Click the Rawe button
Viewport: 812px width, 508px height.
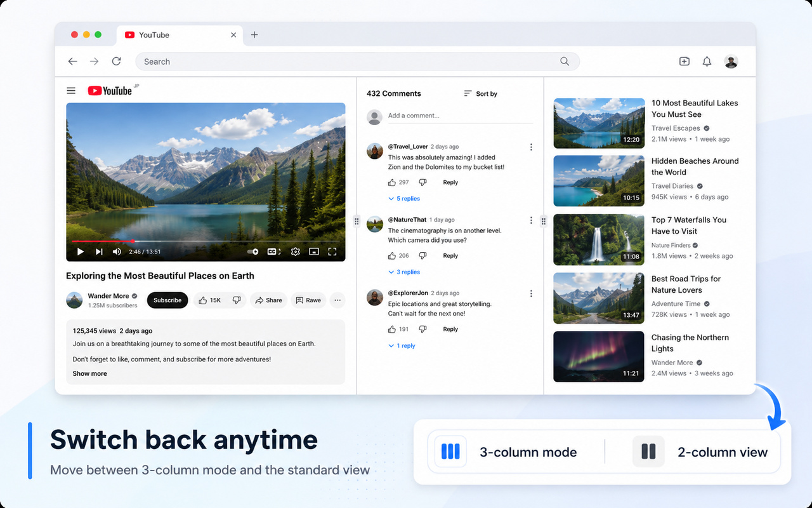click(x=308, y=300)
